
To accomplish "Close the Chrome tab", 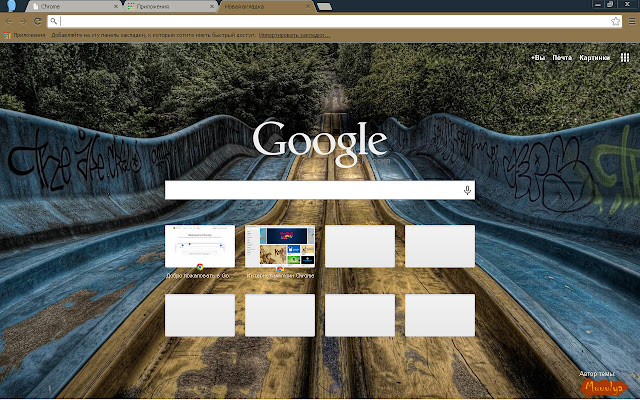I will click(x=116, y=7).
